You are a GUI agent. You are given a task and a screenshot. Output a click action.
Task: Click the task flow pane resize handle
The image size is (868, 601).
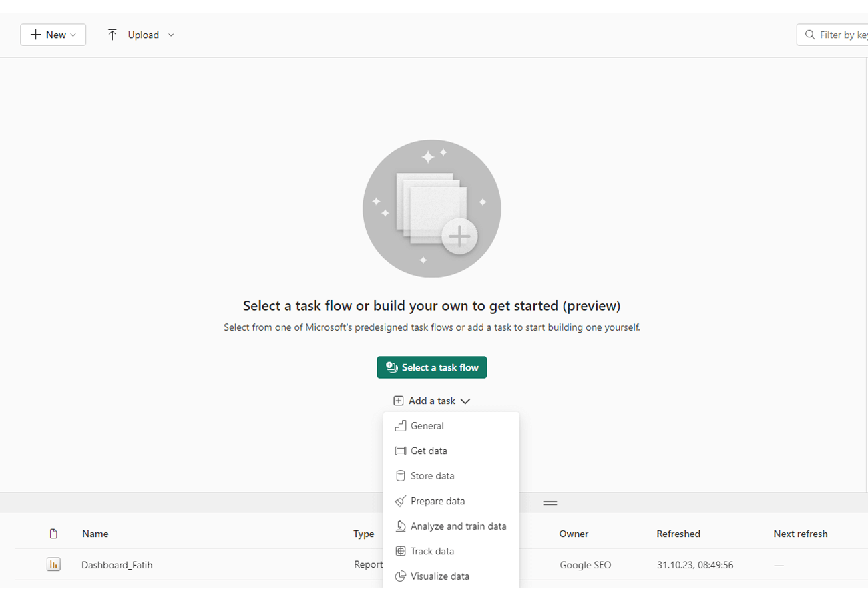pyautogui.click(x=550, y=503)
